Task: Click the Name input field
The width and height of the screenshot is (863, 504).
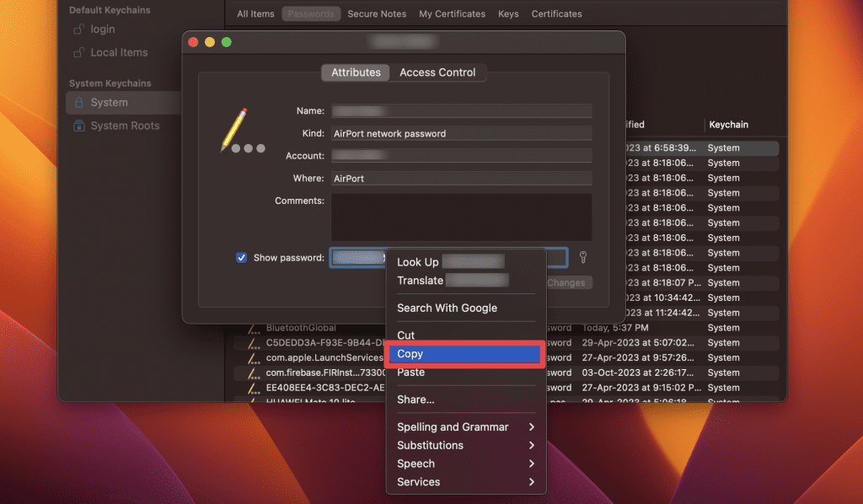Action: coord(461,111)
